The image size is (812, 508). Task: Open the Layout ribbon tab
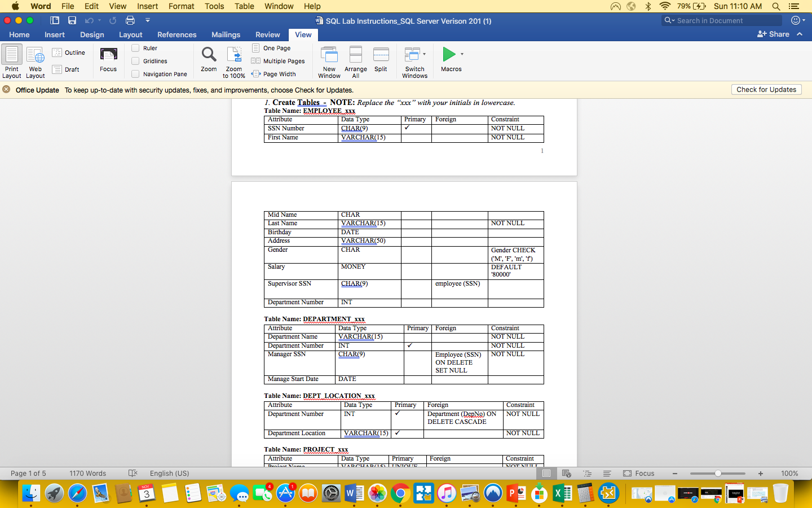130,34
